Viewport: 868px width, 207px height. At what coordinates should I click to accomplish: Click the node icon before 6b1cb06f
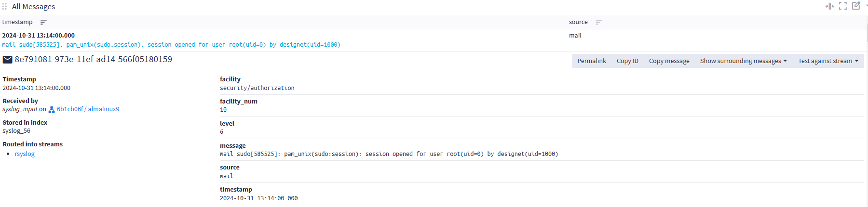[x=52, y=110]
